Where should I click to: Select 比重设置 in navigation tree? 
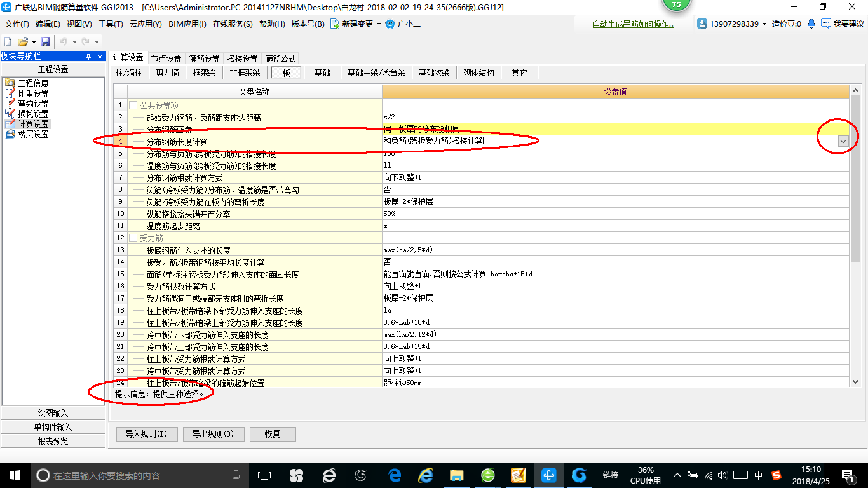pos(33,93)
